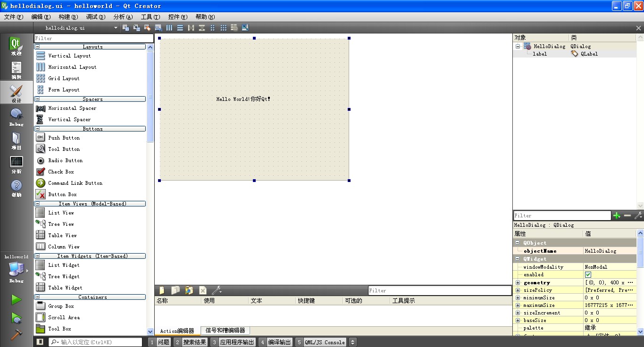Switch to the 信号和槽编辑器 tab
Screen dimensions: 644x347
[226, 330]
